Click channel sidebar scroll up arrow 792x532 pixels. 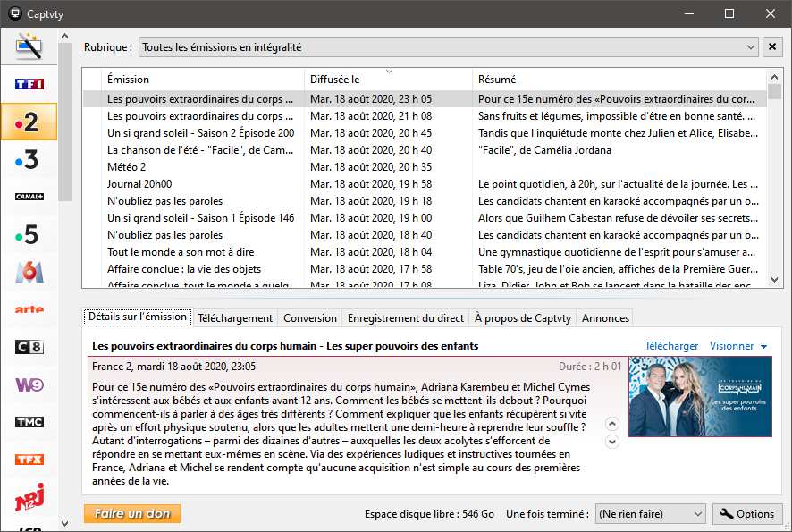tap(64, 36)
